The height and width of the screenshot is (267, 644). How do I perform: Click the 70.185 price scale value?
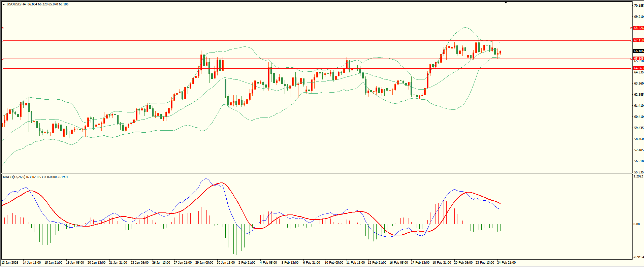[639, 6]
